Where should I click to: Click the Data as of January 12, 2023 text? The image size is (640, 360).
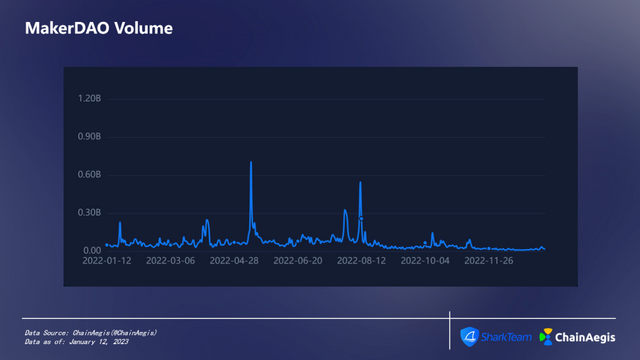click(x=76, y=342)
